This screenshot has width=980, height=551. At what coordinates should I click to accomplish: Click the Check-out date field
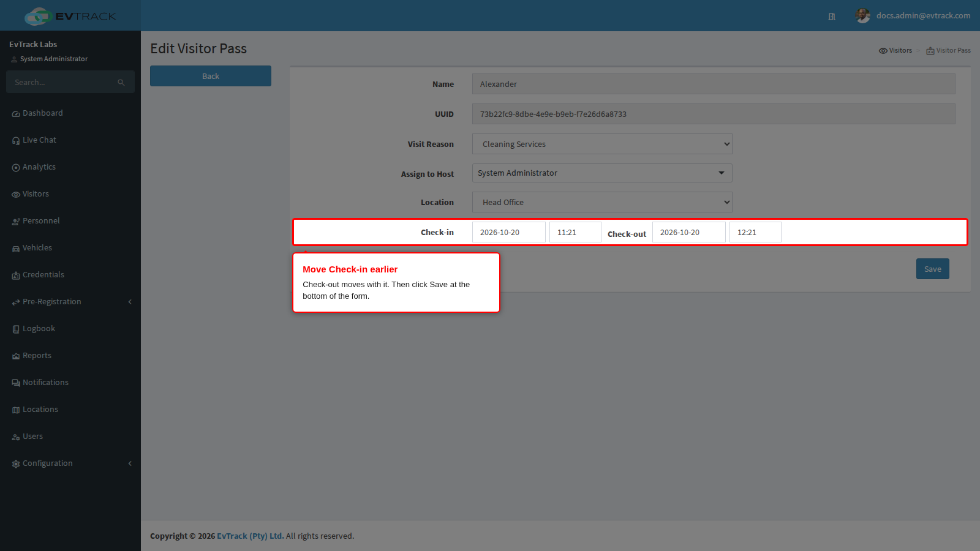coord(689,232)
